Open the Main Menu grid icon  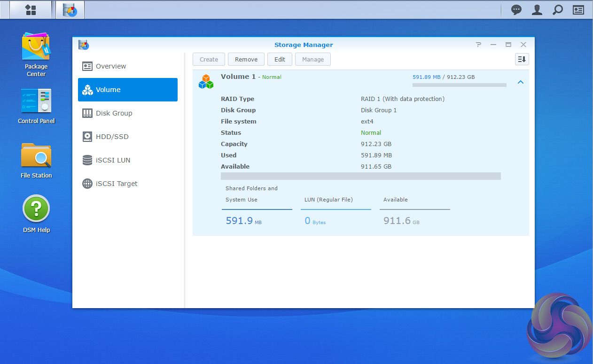(x=31, y=10)
